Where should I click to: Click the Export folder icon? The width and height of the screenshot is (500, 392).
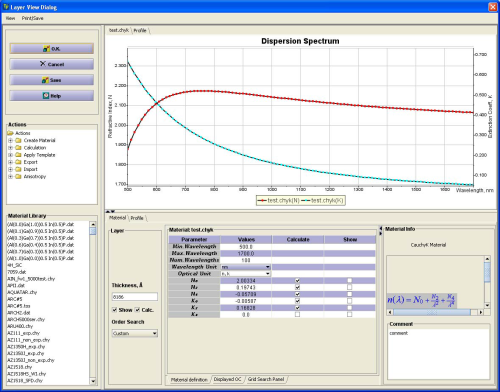tap(18, 162)
